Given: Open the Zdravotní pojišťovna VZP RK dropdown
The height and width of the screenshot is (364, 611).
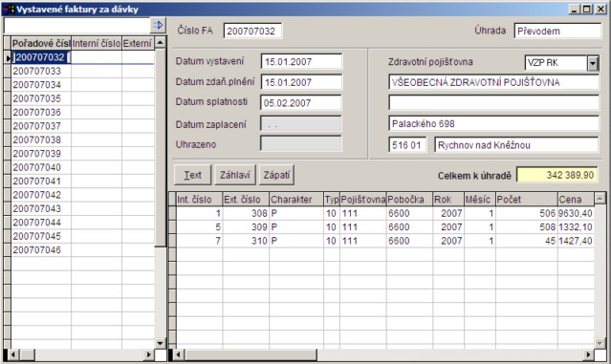Looking at the screenshot, I should [593, 63].
